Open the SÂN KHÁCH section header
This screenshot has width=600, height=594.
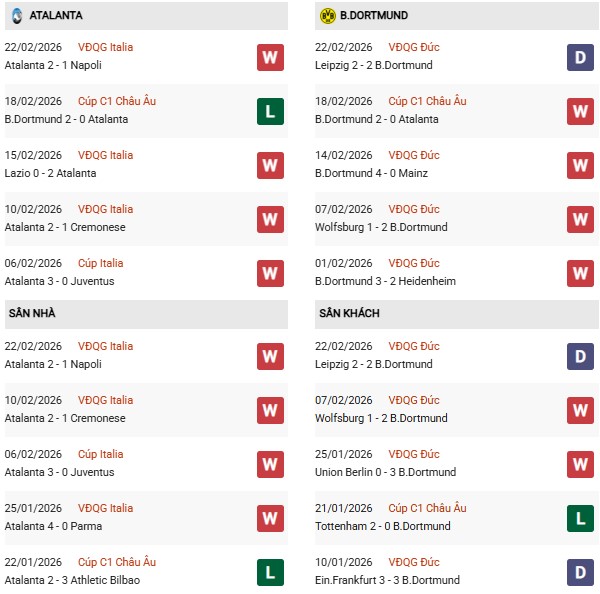352,314
